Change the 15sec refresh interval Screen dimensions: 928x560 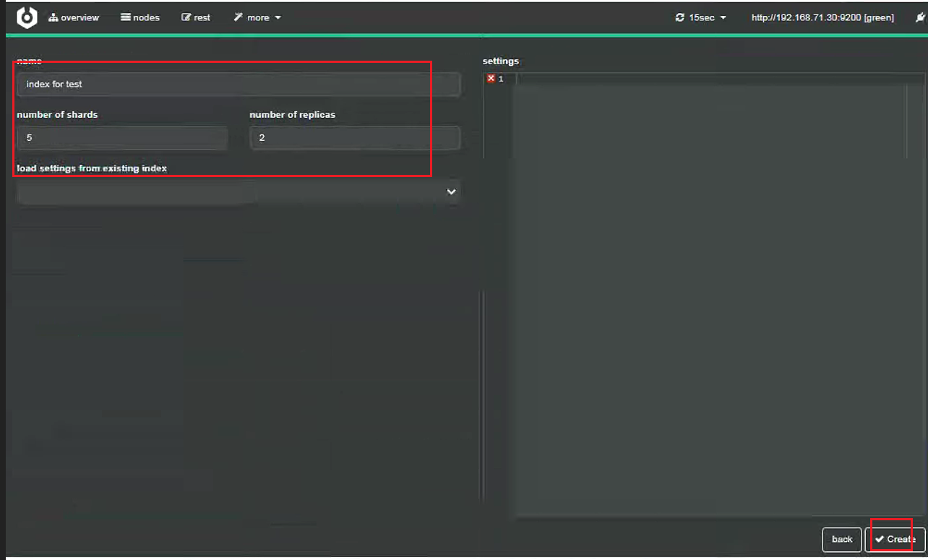click(x=701, y=17)
